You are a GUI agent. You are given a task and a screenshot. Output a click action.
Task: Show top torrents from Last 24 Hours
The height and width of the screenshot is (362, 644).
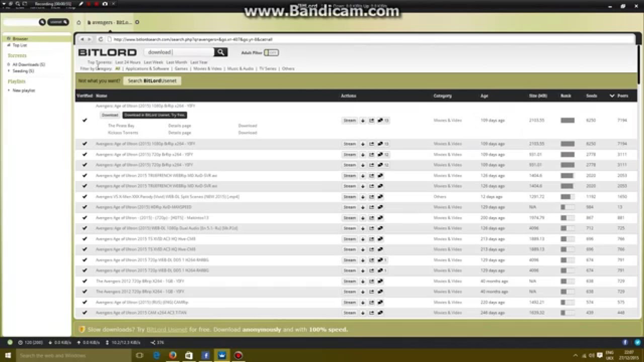[x=128, y=62]
